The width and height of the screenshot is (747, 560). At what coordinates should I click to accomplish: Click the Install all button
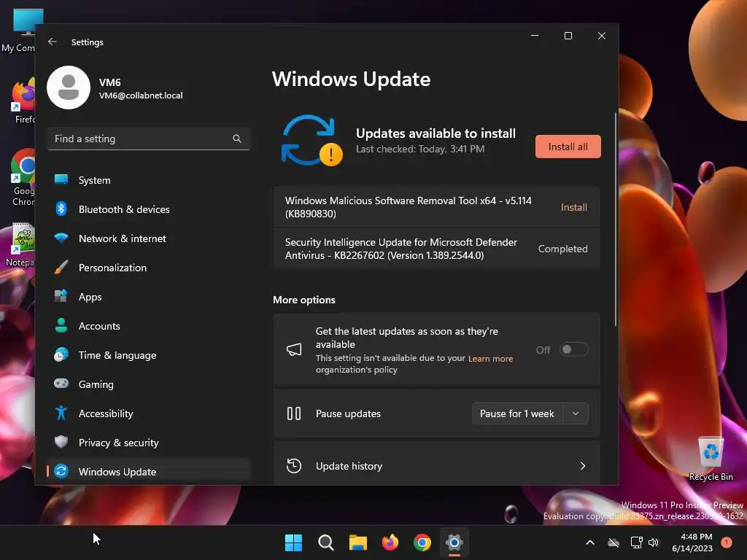click(x=568, y=147)
